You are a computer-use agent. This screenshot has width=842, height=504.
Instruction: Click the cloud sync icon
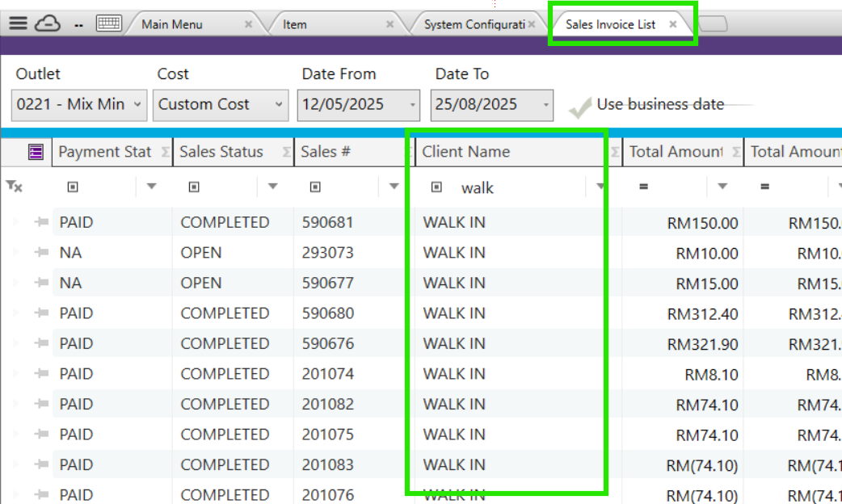[x=48, y=23]
